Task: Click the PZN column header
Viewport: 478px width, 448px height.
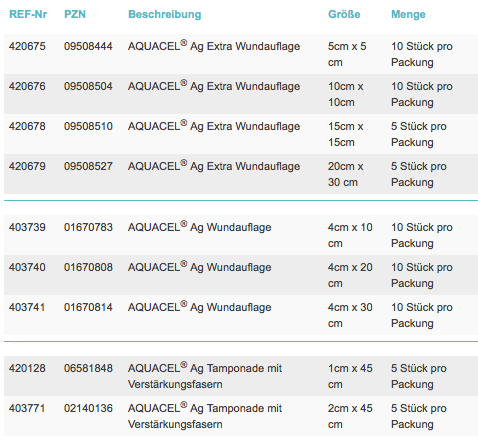Action: tap(75, 14)
